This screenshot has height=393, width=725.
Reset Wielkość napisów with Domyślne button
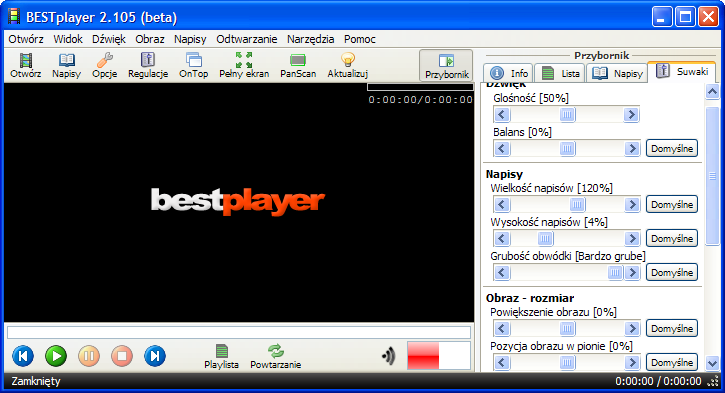click(672, 204)
